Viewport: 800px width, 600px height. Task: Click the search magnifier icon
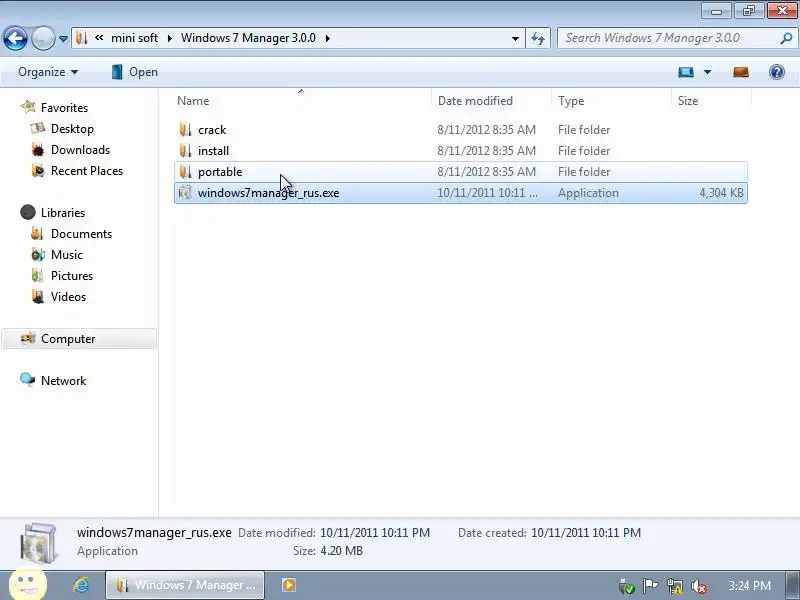786,38
